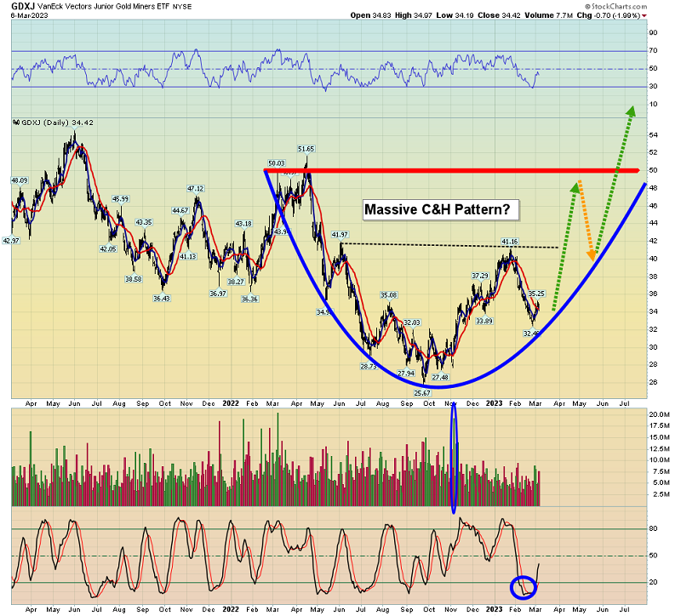Click the 12.5M volume axis tick
The height and width of the screenshot is (616, 681).
(659, 449)
